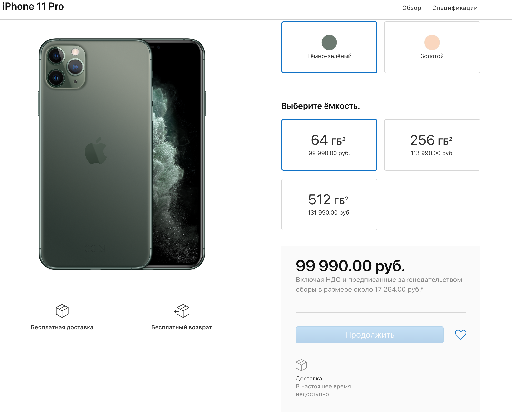512x420 pixels.
Task: Add iPhone to favorites with heart icon
Action: pyautogui.click(x=460, y=335)
